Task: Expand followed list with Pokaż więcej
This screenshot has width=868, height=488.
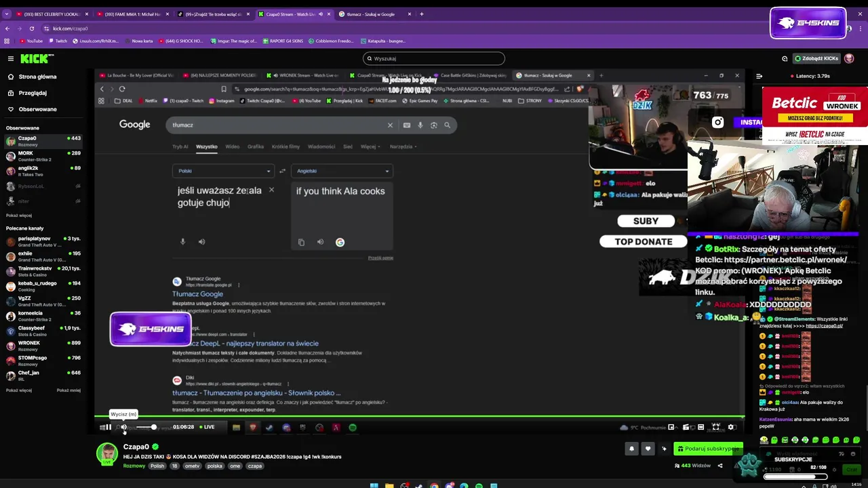Action: click(x=19, y=216)
